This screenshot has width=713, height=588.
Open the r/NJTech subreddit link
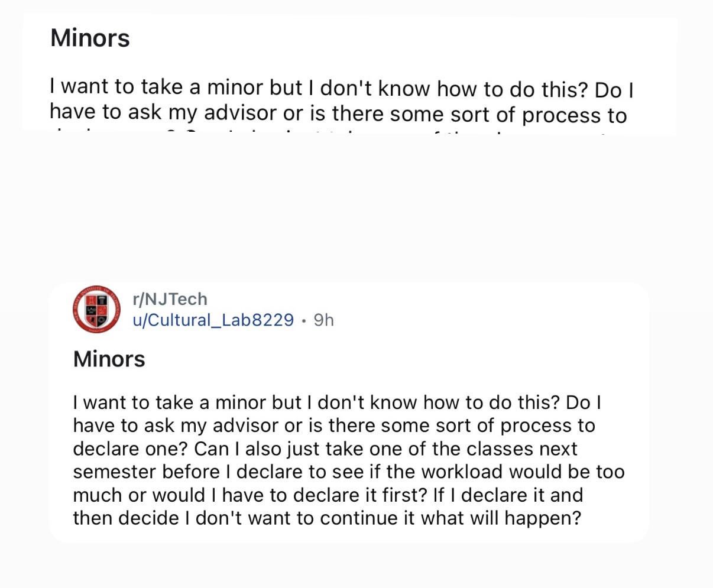click(x=170, y=299)
